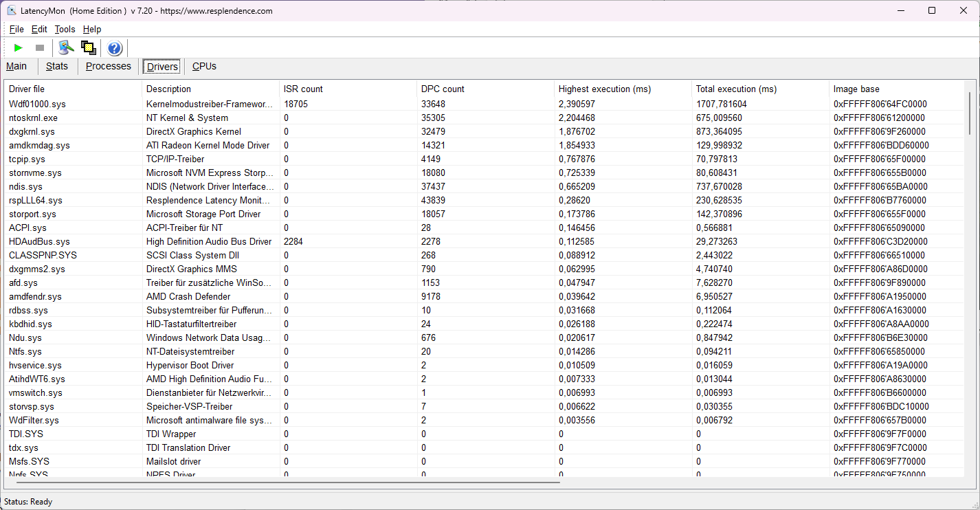Open the File menu

(x=16, y=30)
